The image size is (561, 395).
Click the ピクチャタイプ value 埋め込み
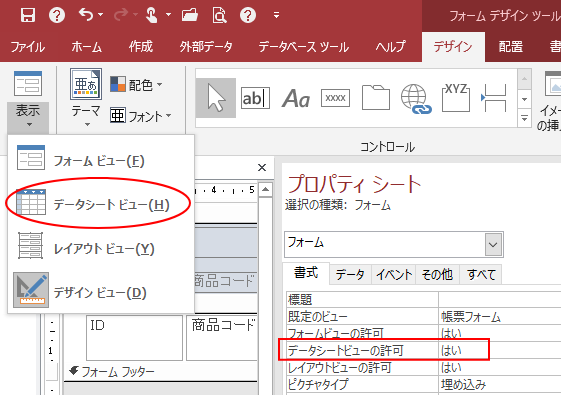coord(500,385)
